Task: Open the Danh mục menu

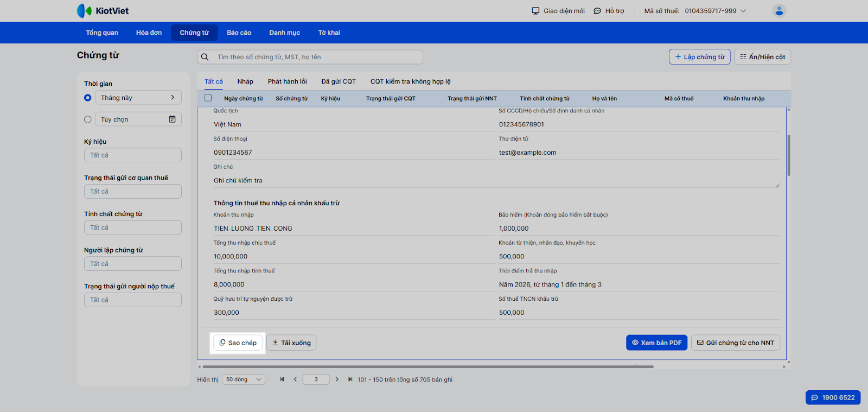Action: coord(285,33)
